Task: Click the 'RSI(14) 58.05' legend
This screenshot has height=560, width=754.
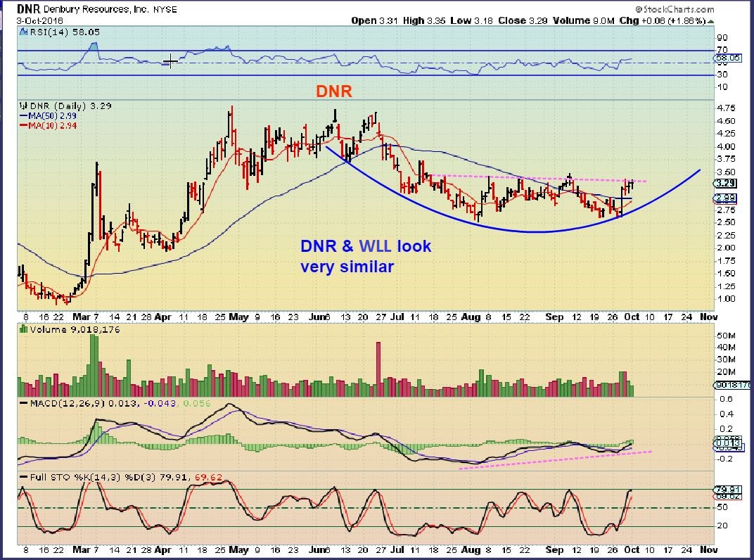Action: tap(65, 32)
